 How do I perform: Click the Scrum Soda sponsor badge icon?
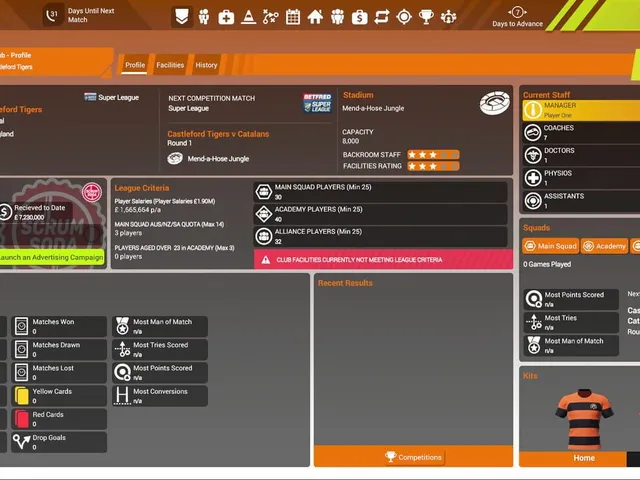click(92, 192)
